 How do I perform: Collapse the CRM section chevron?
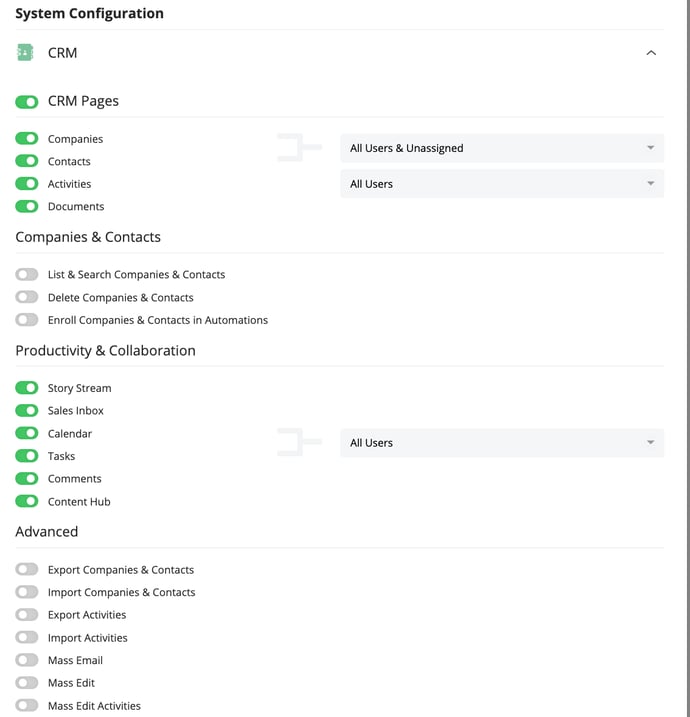pyautogui.click(x=651, y=53)
